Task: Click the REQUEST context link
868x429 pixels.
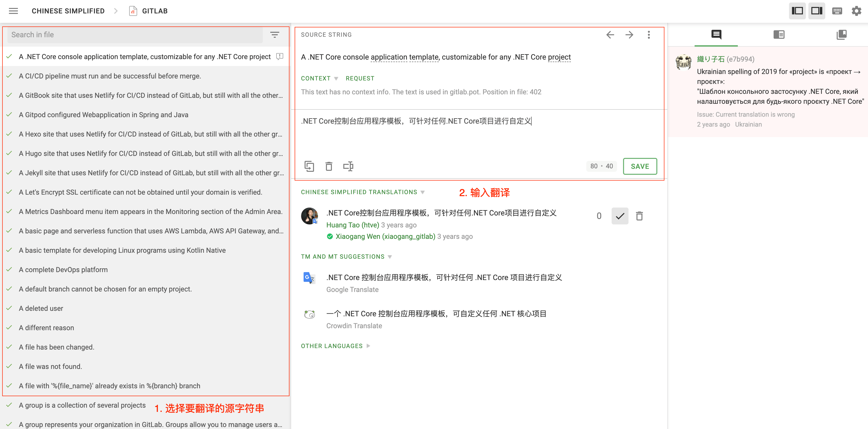Action: (359, 78)
